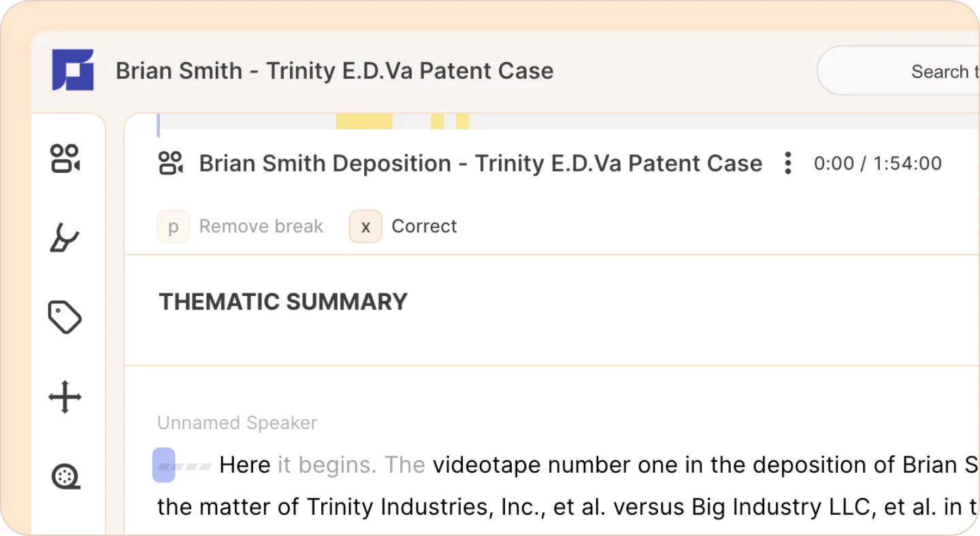Click the first yellow highlight on timeline
This screenshot has height=536, width=980.
364,122
